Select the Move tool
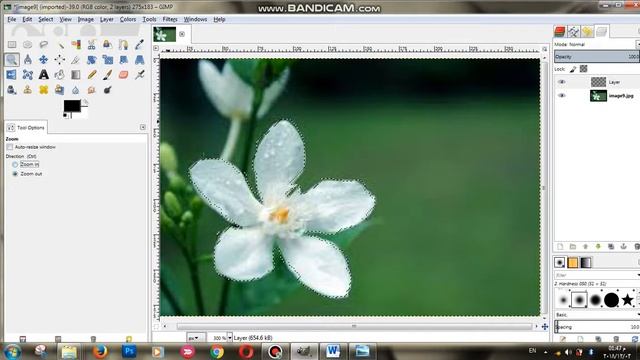Screen dimensions: 640x360 point(43,60)
